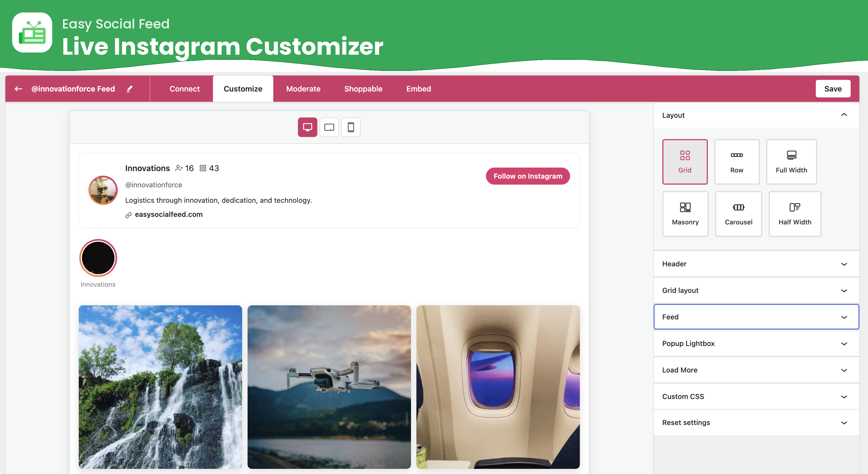Select the Masonry layout option
The image size is (868, 474).
(685, 214)
